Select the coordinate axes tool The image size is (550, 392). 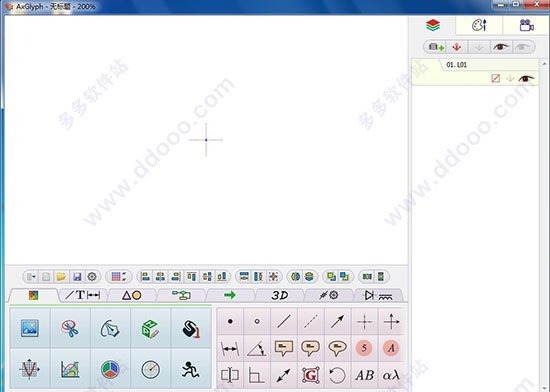(391, 321)
